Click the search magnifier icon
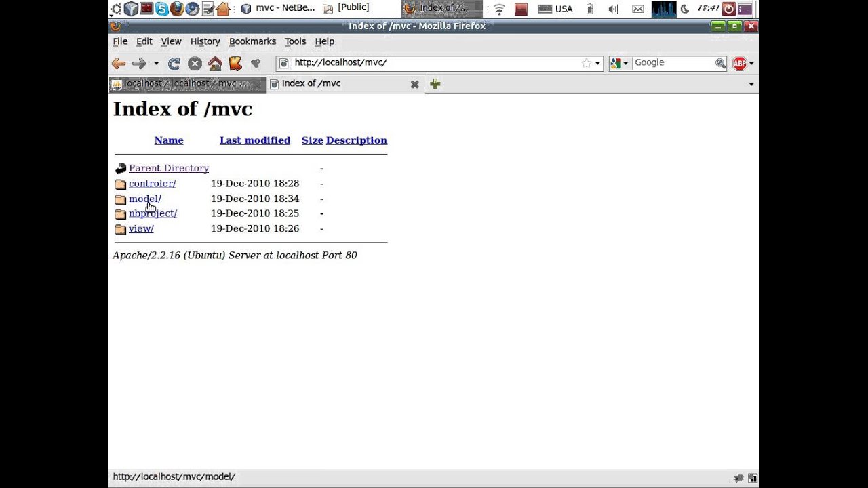Screen dimensions: 868x488 coord(720,63)
